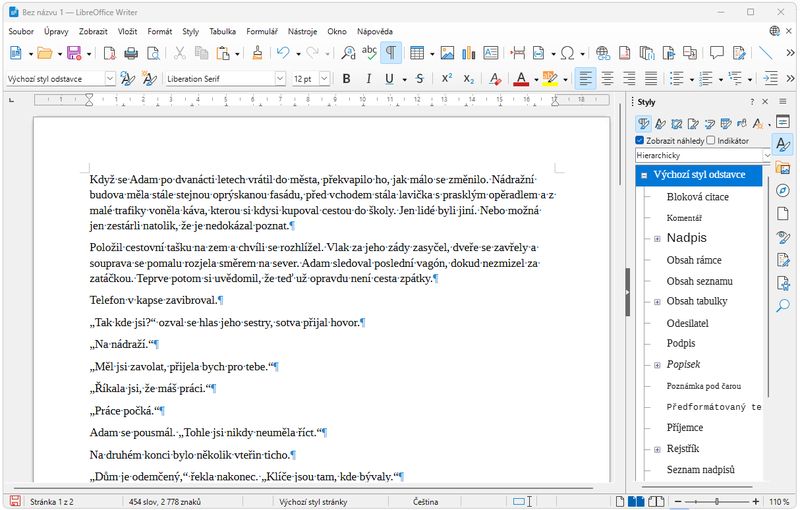Open the Úpravy menu
Viewport: 800px width, 510px height.
(x=56, y=31)
